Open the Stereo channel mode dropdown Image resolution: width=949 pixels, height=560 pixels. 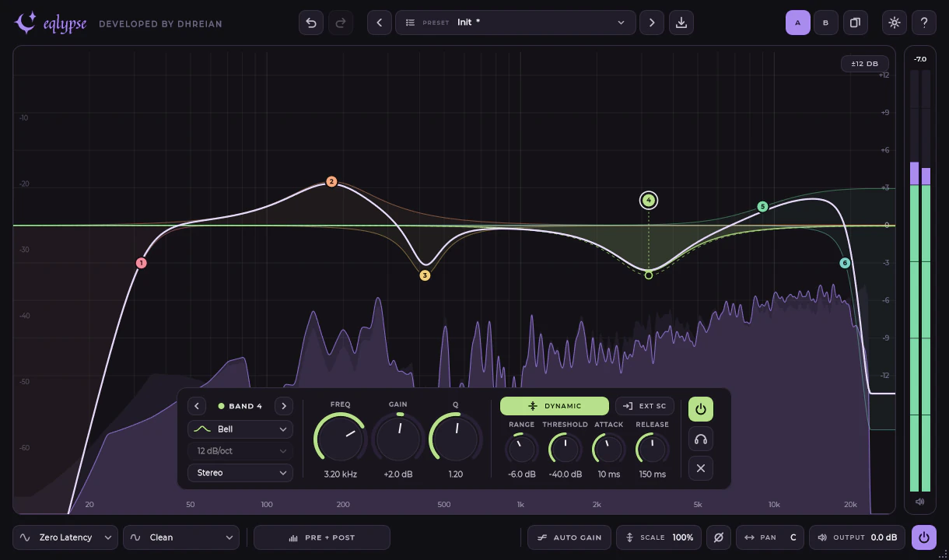(240, 473)
